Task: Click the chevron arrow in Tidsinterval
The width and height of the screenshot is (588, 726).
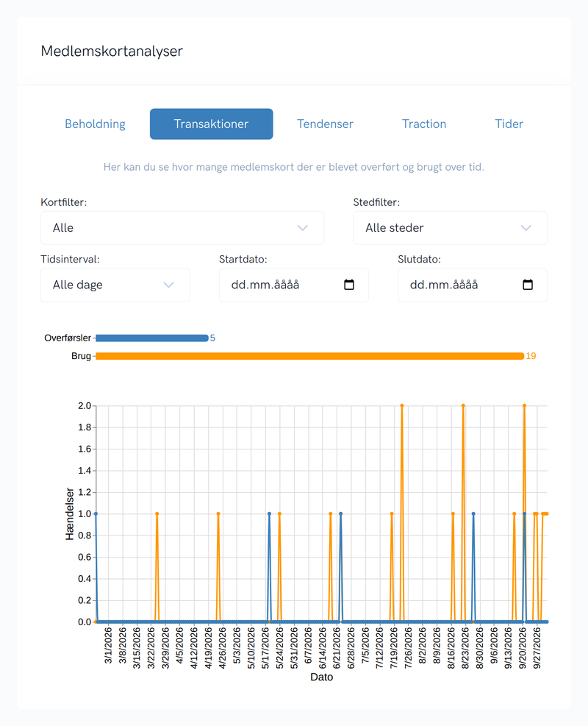Action: point(168,285)
